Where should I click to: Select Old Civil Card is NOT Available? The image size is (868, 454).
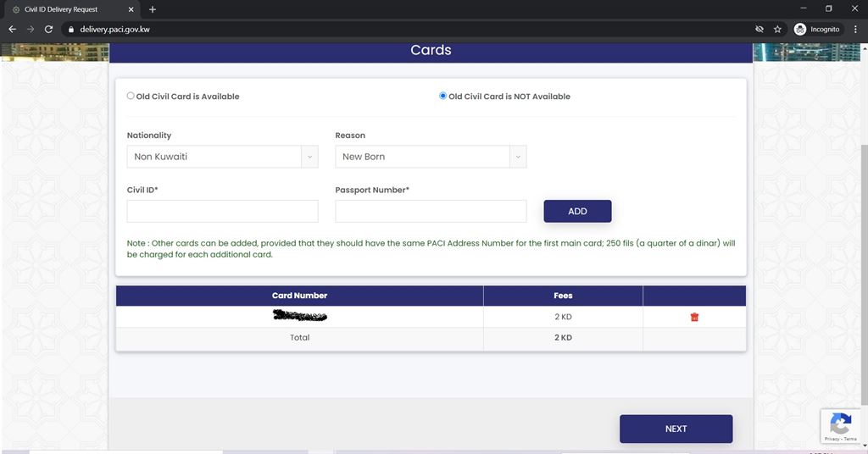[x=442, y=96]
